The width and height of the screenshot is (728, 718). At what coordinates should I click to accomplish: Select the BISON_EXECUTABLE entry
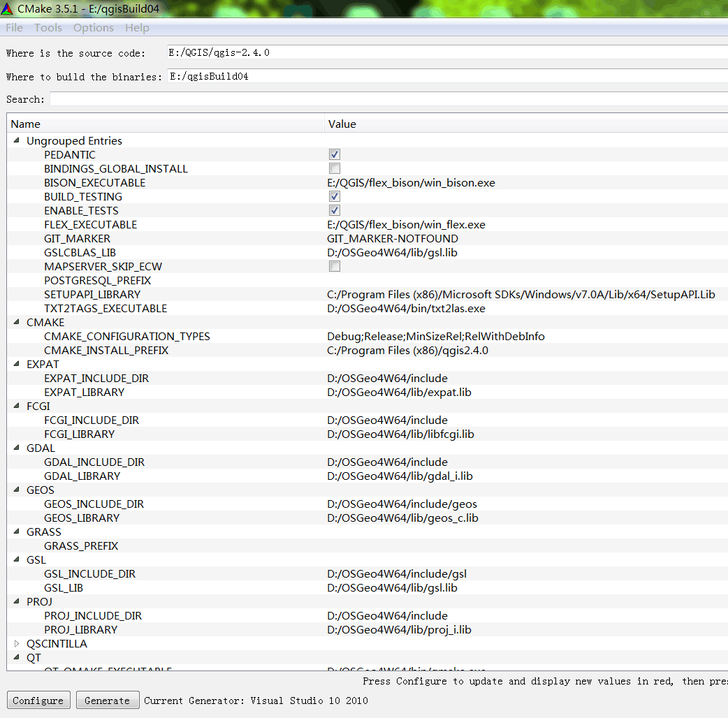95,183
